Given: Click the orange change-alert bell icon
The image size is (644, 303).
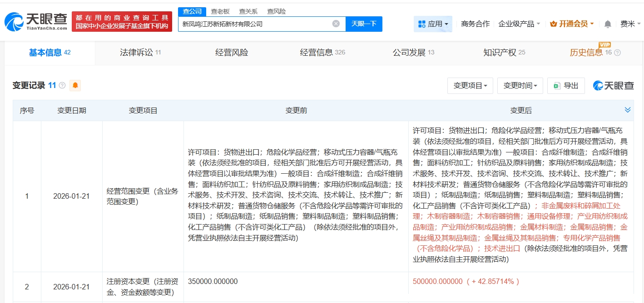Looking at the screenshot, I should [x=75, y=85].
